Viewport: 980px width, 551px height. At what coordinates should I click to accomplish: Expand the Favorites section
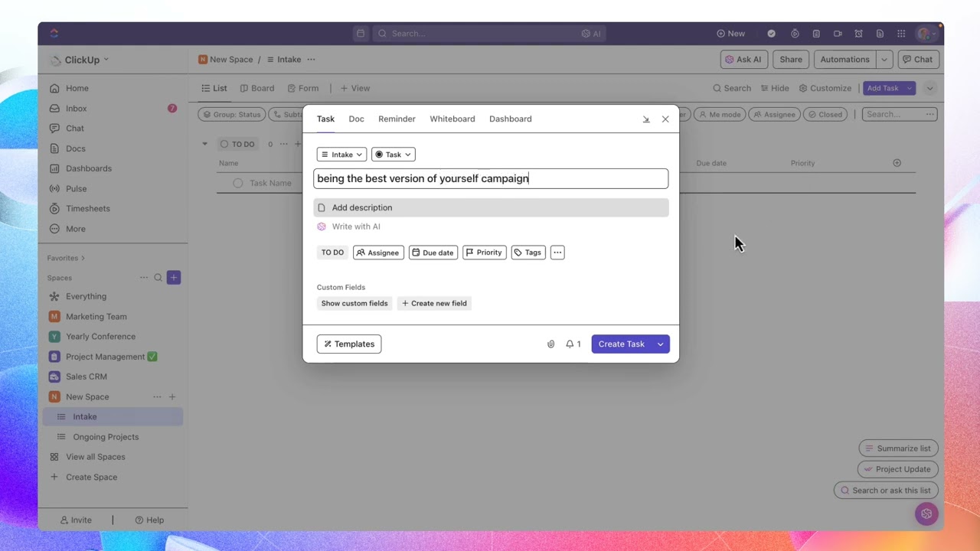click(x=66, y=258)
